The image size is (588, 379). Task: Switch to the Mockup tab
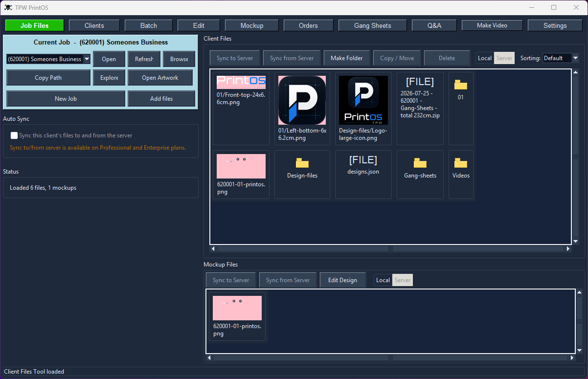[x=252, y=25]
